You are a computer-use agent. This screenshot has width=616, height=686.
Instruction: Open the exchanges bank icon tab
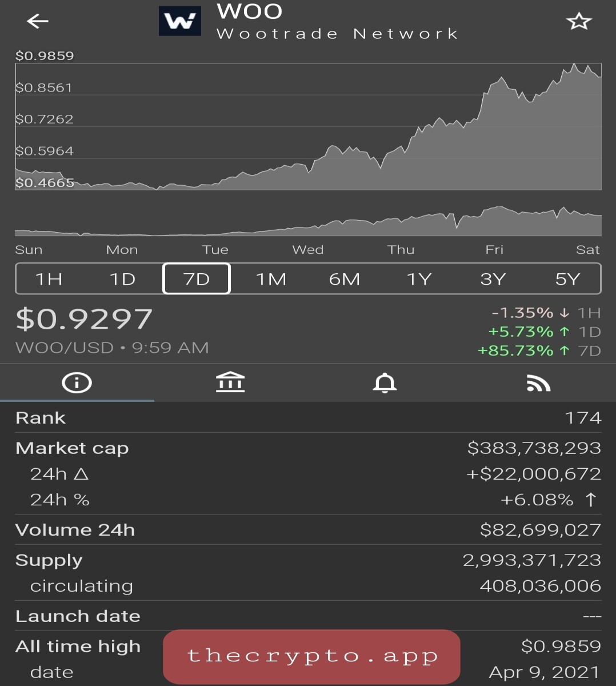(230, 382)
